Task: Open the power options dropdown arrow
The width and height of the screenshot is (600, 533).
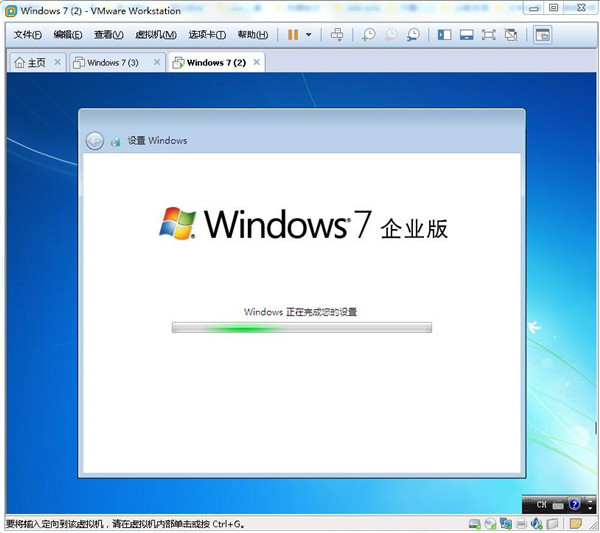Action: pyautogui.click(x=308, y=35)
